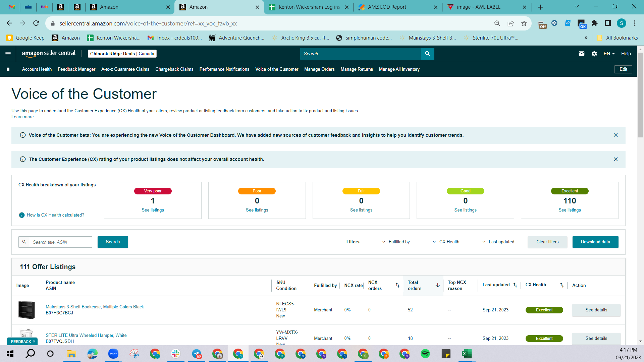Expand the Last updated filter dropdown
644x362 pixels.
click(x=498, y=242)
